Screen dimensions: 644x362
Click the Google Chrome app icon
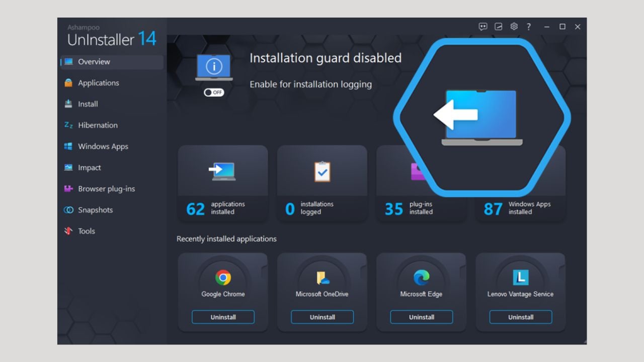click(223, 278)
